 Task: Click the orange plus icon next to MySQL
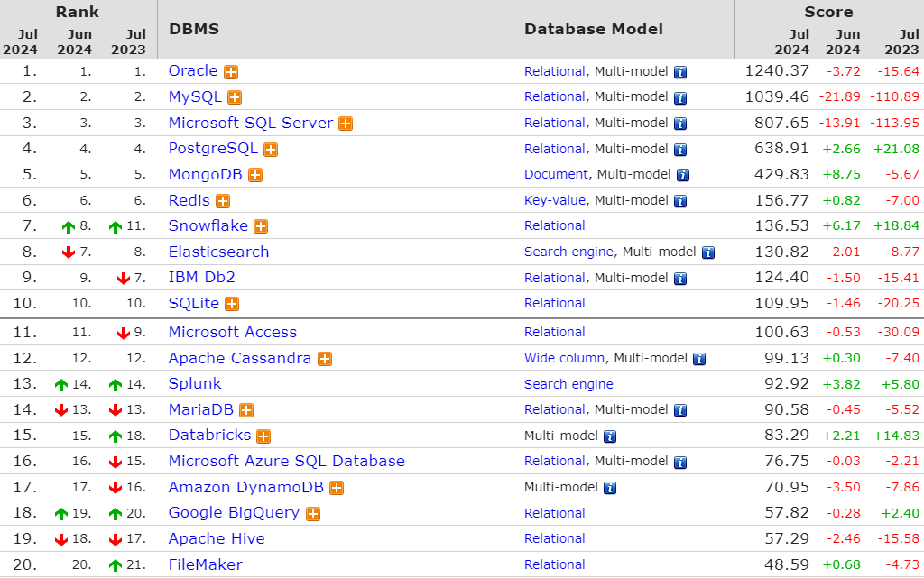point(235,97)
